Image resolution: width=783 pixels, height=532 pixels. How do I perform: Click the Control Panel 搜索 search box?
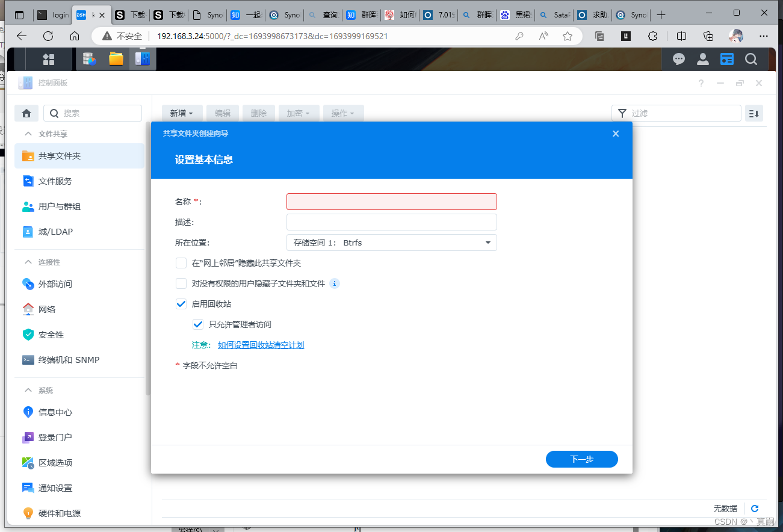(93, 113)
